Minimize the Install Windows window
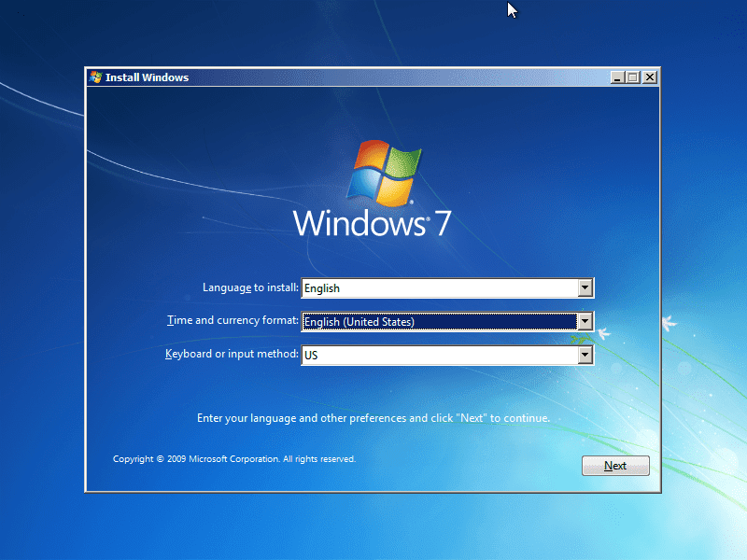Viewport: 747px width, 560px height. (x=618, y=77)
